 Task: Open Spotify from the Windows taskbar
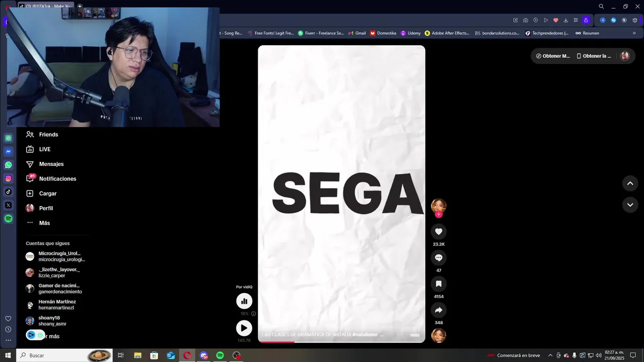(220, 355)
